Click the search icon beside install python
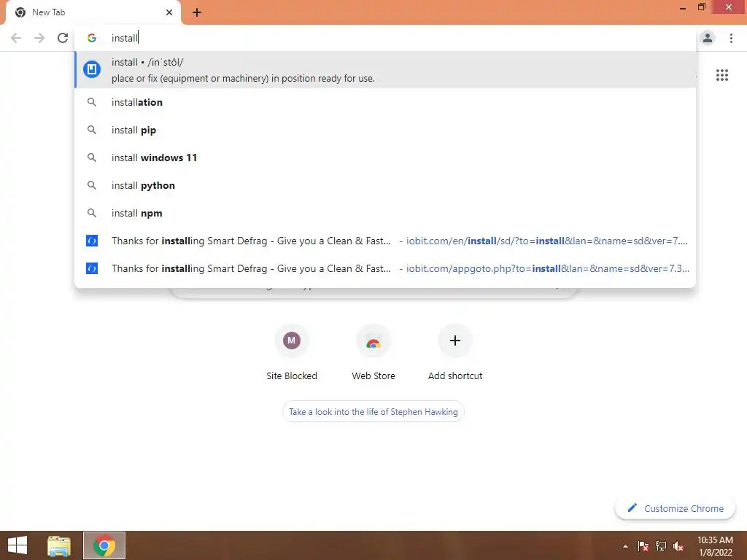The height and width of the screenshot is (560, 747). 92,185
